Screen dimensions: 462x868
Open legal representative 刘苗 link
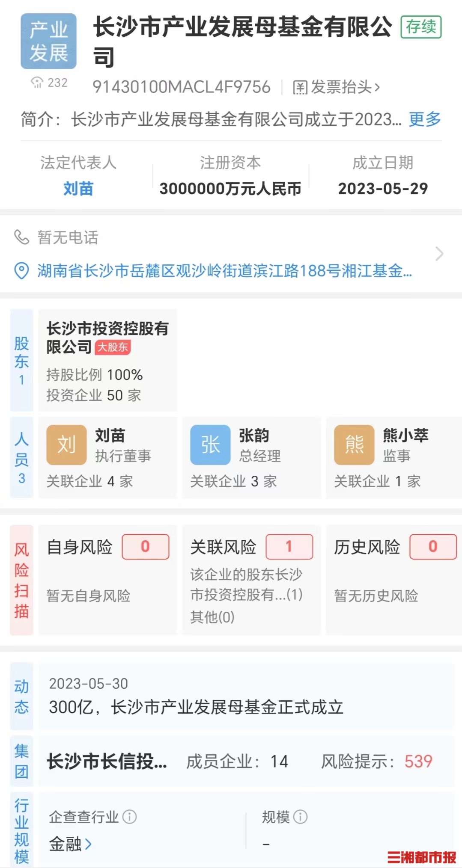pos(78,189)
